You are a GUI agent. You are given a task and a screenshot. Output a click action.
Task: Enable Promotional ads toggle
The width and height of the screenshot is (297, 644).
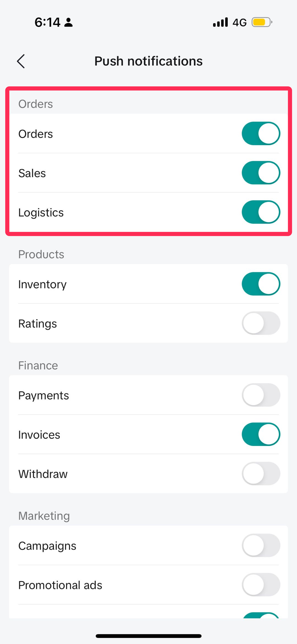click(261, 584)
